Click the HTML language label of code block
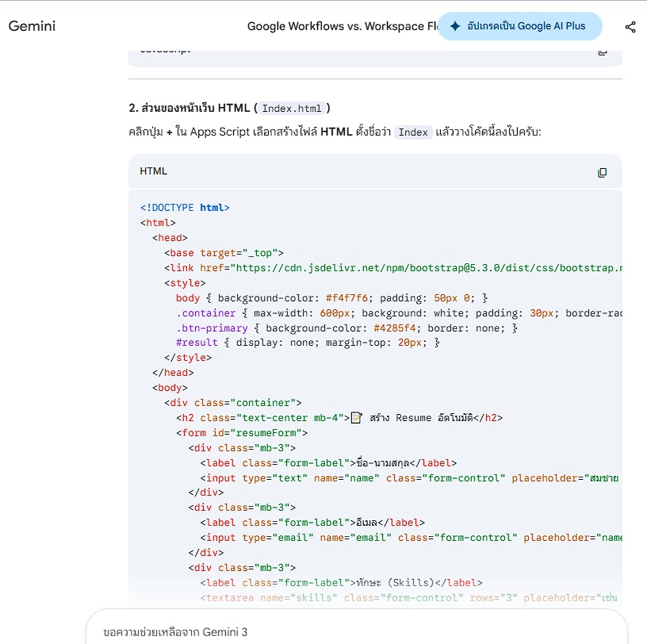The image size is (647, 644). (154, 171)
